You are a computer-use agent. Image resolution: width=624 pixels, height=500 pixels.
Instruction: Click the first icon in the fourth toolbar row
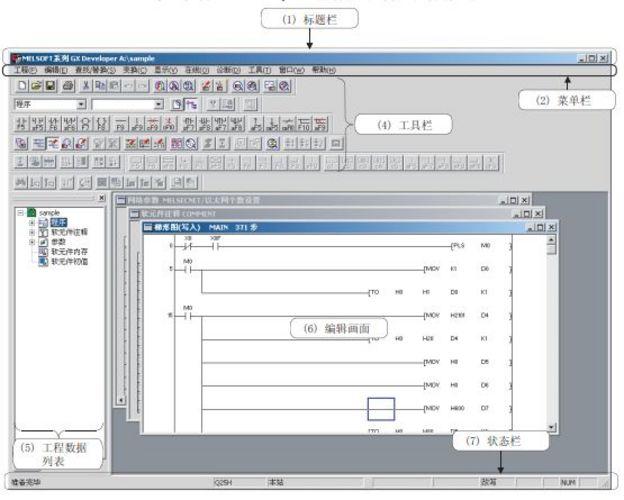pos(21,143)
